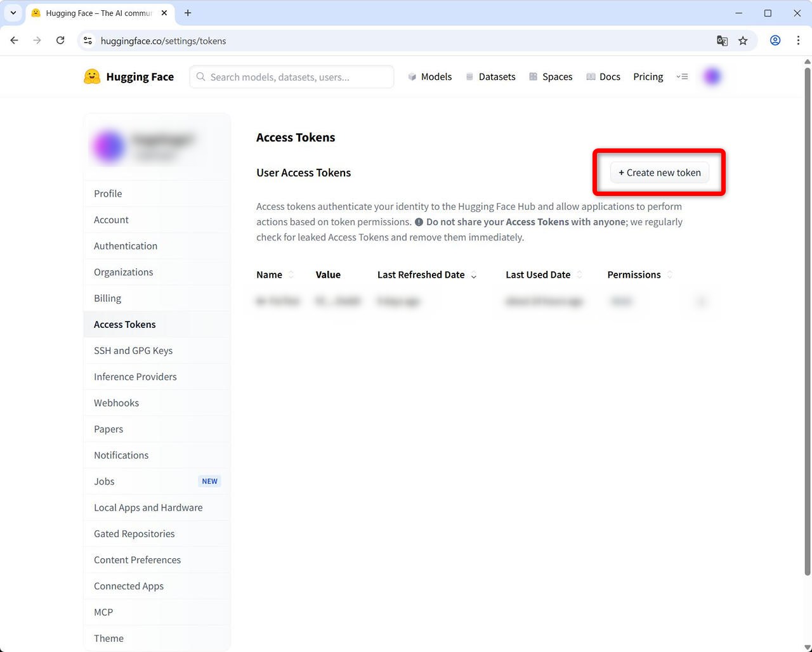The width and height of the screenshot is (812, 652).
Task: Click the bookmark star icon
Action: [x=743, y=41]
